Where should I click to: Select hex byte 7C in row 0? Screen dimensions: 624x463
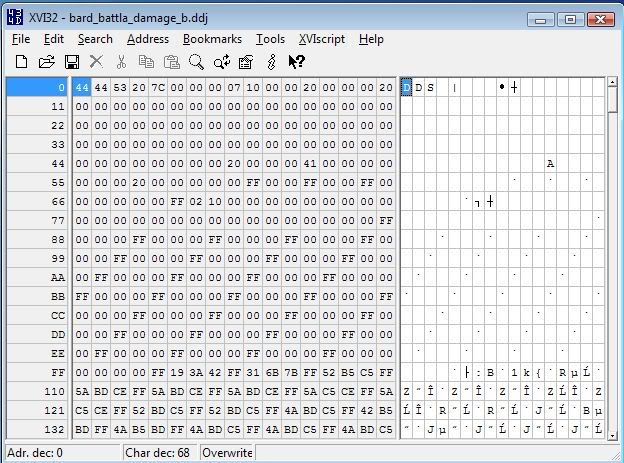tap(158, 87)
